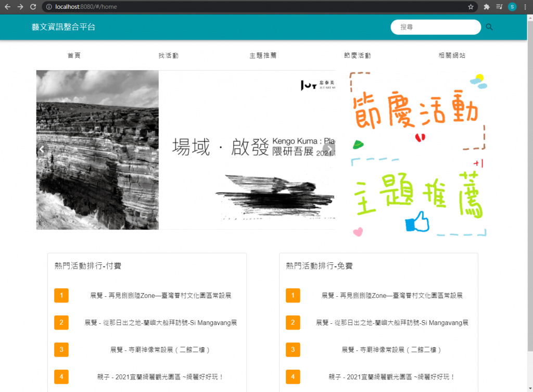
Task: Open paid rank 1 再見捌捌陸Zone exhibition
Action: (161, 296)
